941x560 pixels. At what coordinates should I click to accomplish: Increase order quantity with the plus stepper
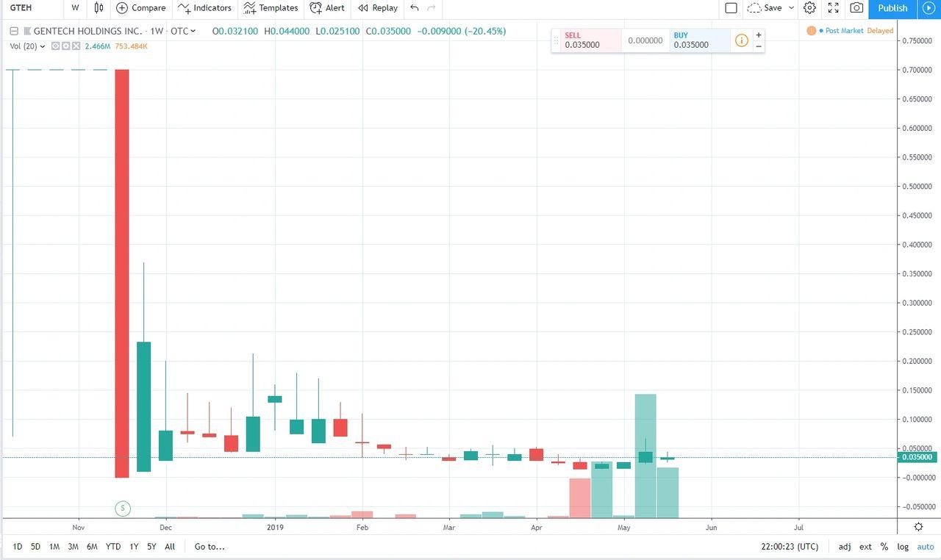[x=759, y=35]
